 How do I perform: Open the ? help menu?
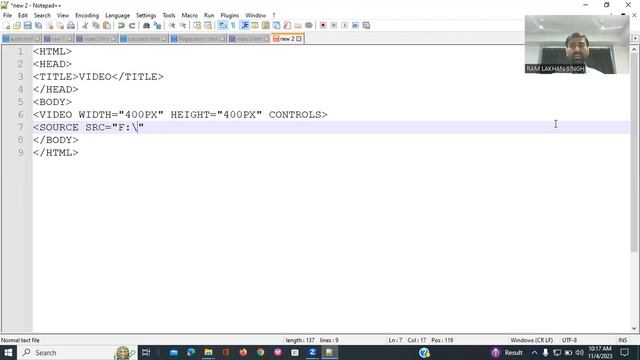point(273,15)
